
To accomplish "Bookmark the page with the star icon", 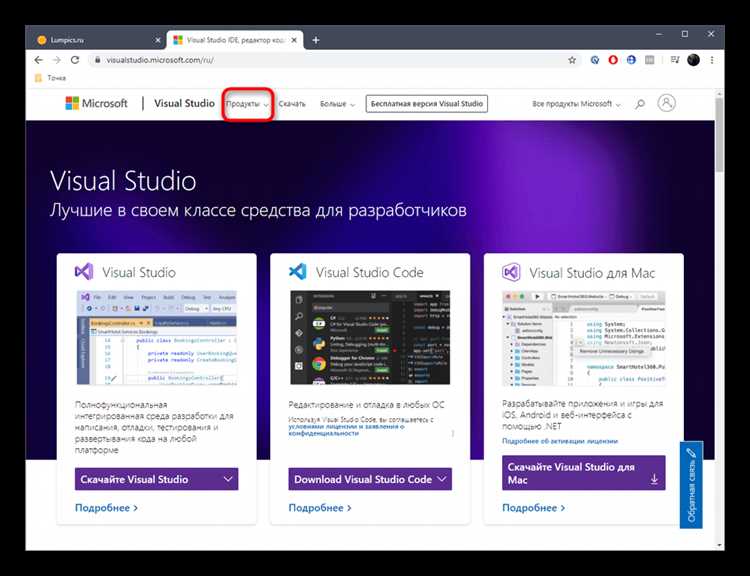I will 572,60.
